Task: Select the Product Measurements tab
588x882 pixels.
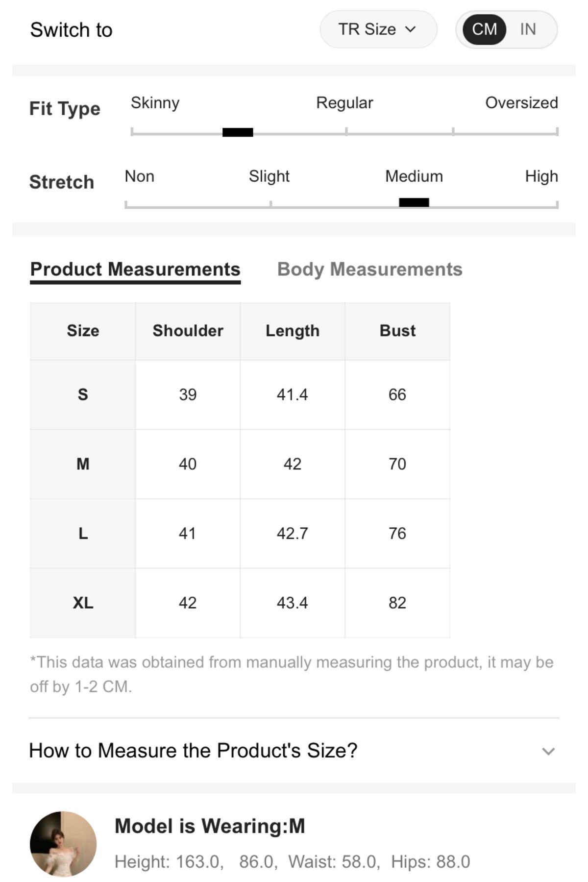Action: coord(135,269)
